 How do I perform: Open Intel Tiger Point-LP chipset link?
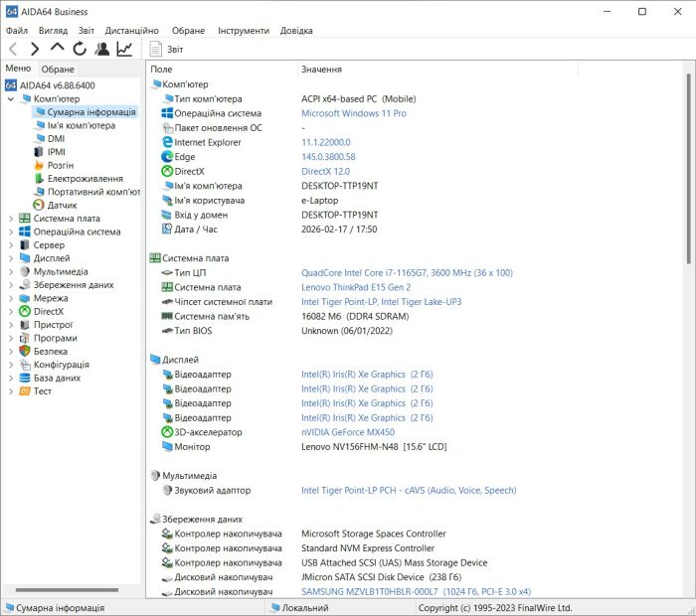click(381, 302)
